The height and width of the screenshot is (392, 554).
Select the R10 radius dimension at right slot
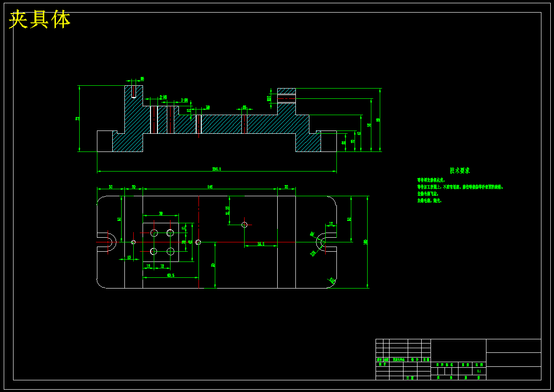[x=313, y=253]
